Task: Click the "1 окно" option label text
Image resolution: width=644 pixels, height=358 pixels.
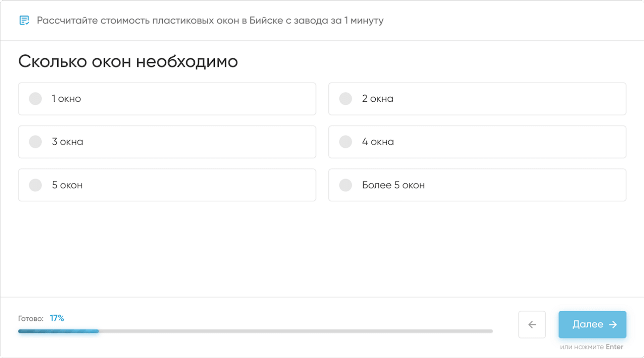Action: (66, 99)
